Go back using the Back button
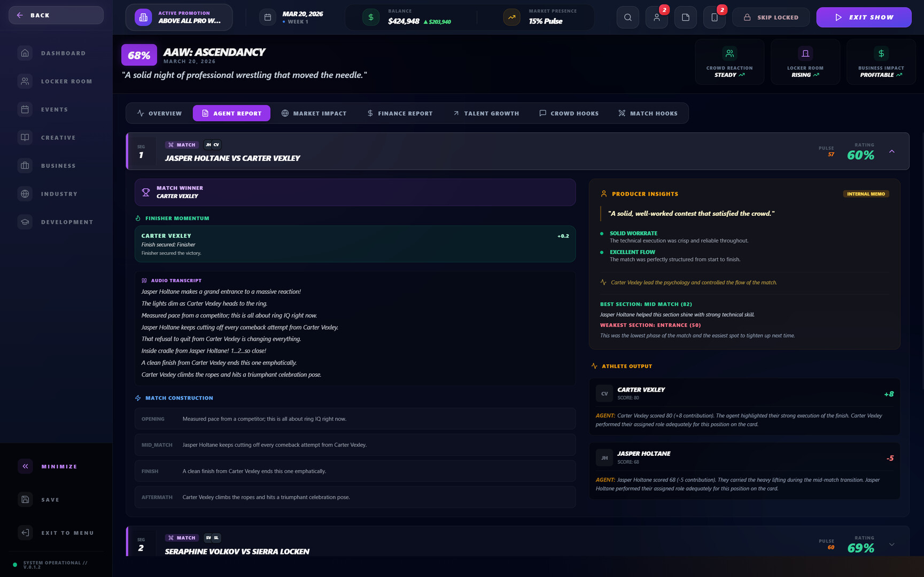Screen dimensions: 924x577 pyautogui.click(x=56, y=15)
